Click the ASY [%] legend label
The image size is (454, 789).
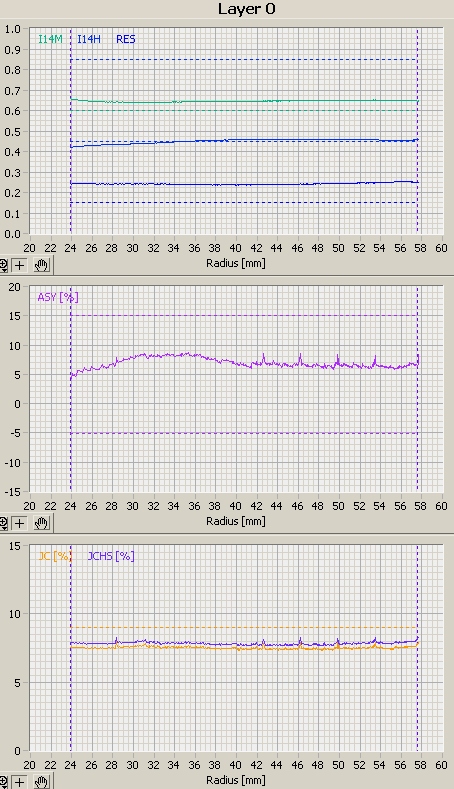click(58, 297)
